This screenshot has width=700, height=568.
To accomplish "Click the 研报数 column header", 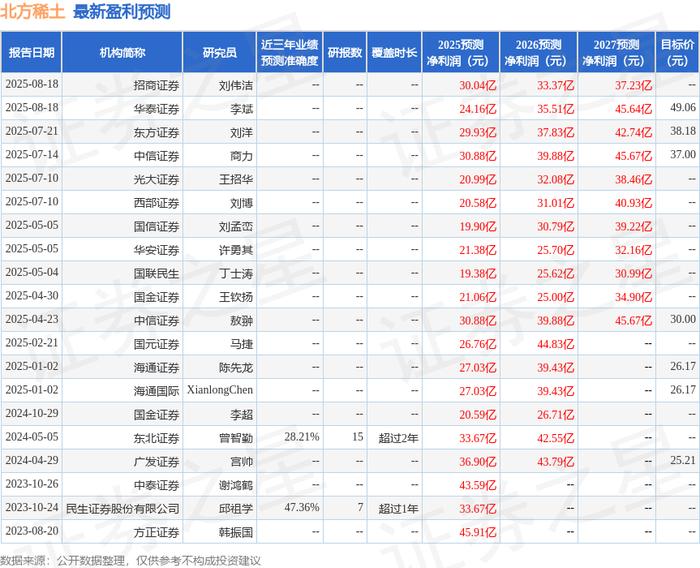I will (345, 52).
